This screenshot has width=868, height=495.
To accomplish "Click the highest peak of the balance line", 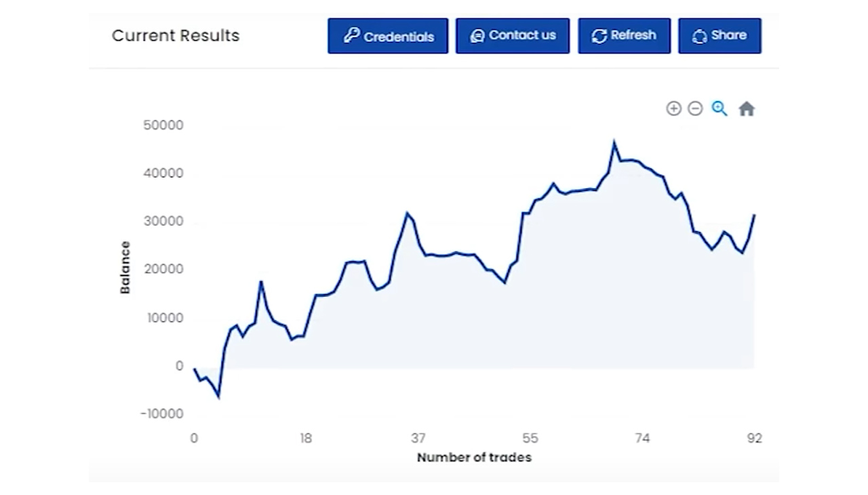I will tap(614, 142).
